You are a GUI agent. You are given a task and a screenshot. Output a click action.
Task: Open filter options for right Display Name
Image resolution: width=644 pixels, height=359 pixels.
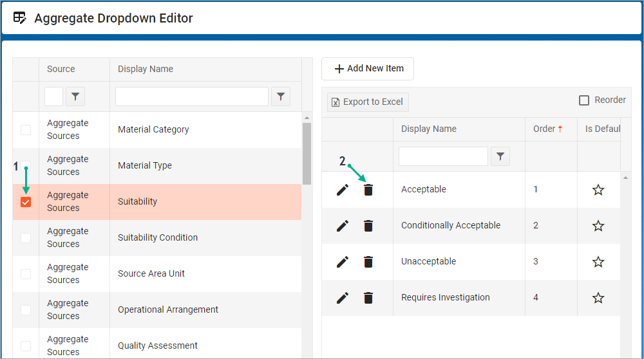[x=500, y=156]
